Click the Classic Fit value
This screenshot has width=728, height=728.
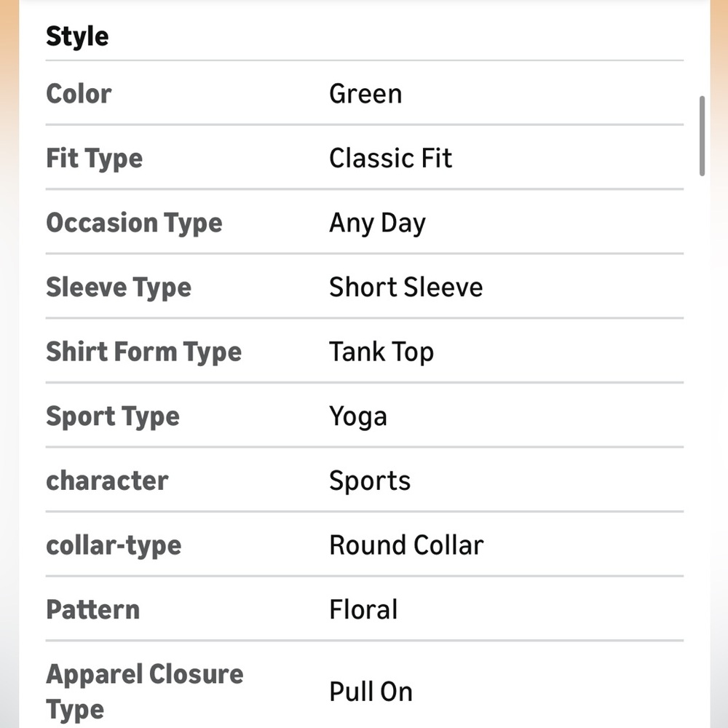point(390,159)
